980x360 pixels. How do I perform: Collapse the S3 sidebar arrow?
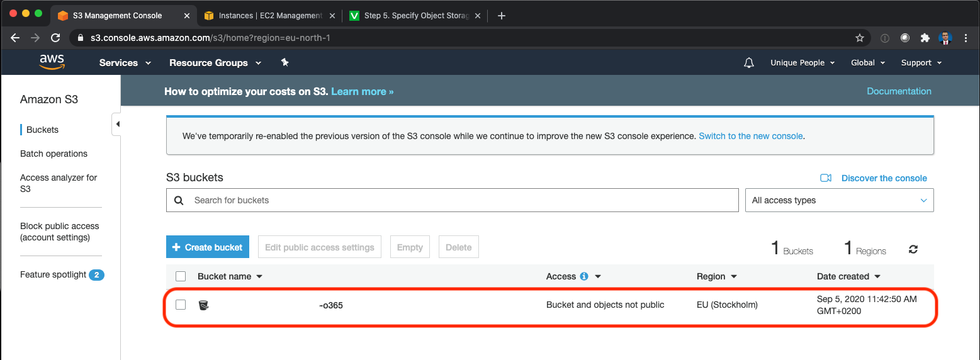[117, 124]
